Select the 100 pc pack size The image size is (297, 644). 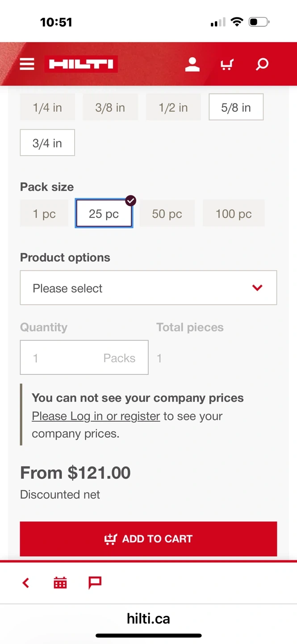pyautogui.click(x=234, y=214)
